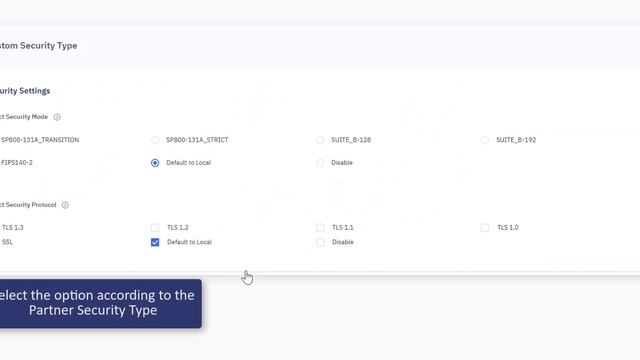
Task: Click the TLS 1.3 label
Action: pos(13,228)
